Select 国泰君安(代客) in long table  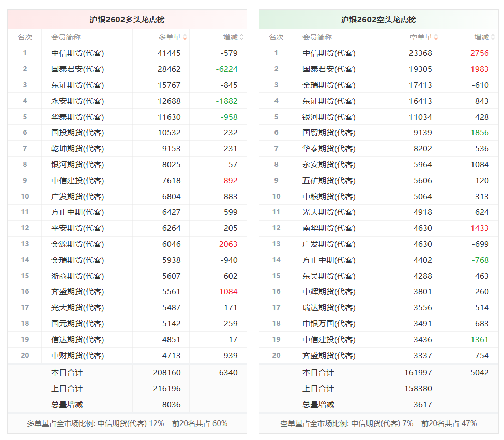click(x=78, y=69)
